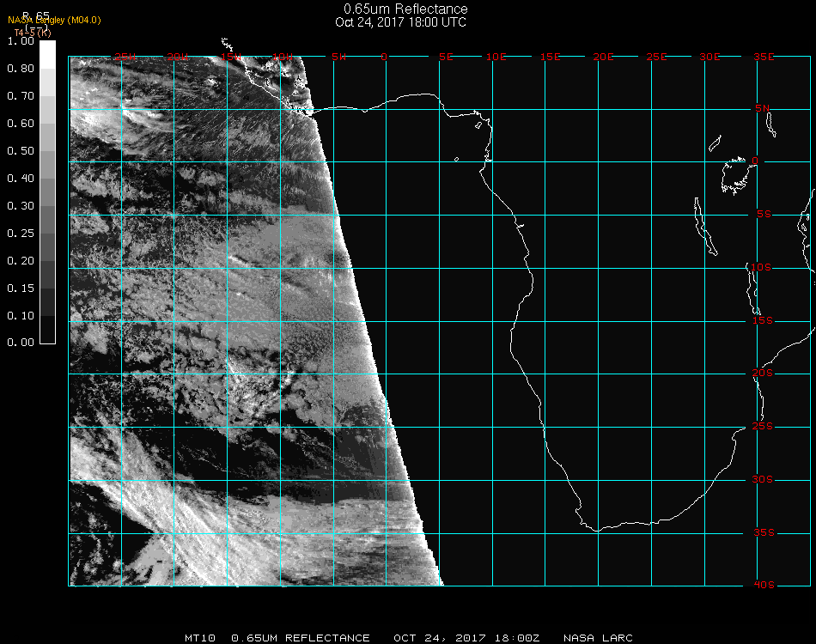Click the 15E longitude label

[x=550, y=57]
